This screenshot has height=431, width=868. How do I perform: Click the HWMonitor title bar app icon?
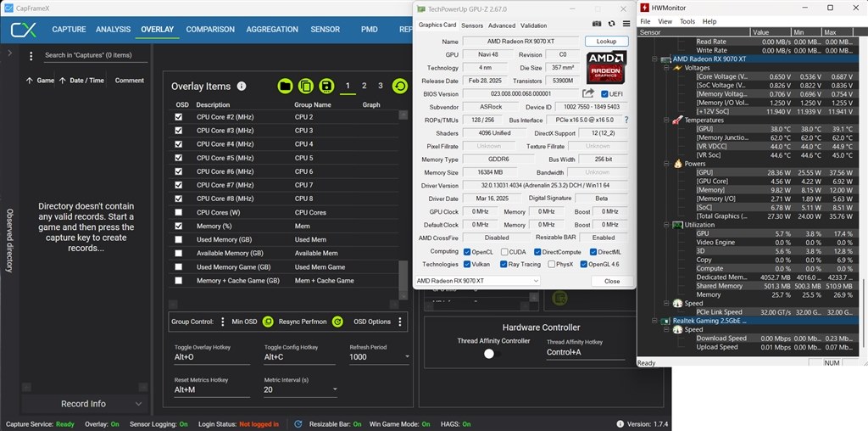tap(645, 8)
